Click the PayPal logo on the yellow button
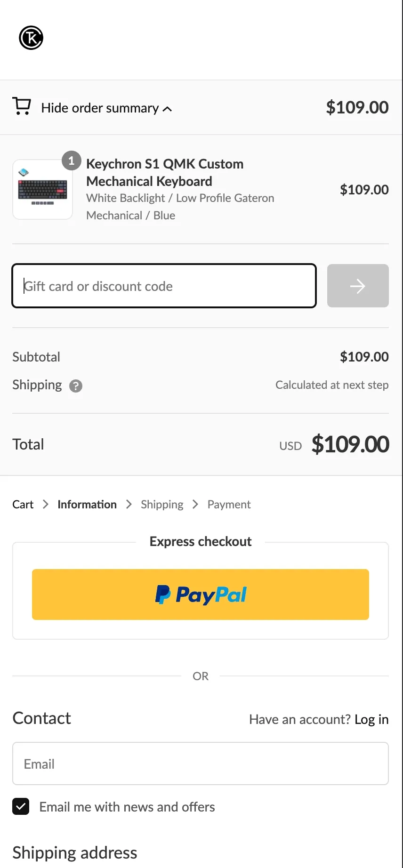 (200, 594)
